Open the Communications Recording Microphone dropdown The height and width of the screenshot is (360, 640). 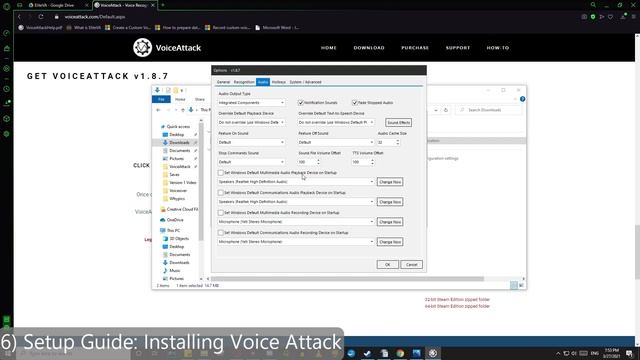coord(296,242)
